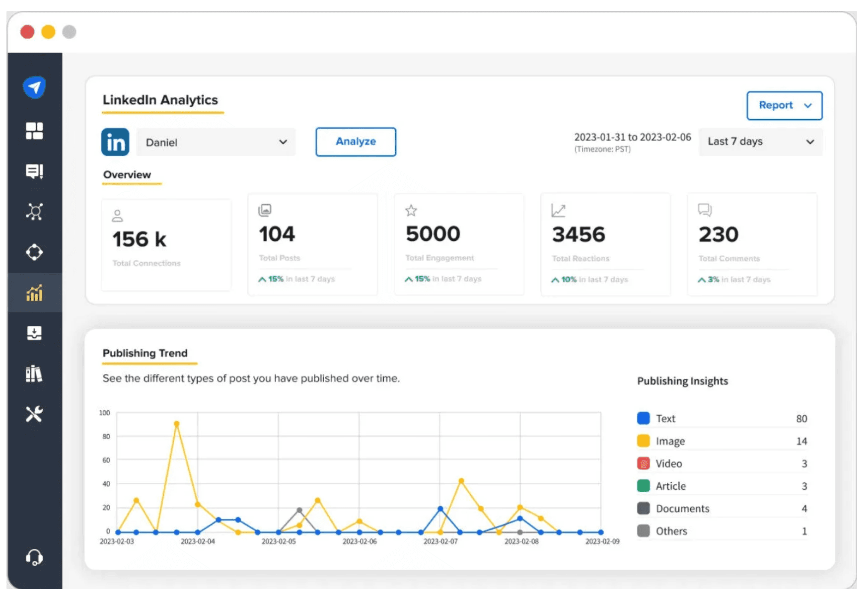Toggle the Image series yellow legend swatch

pyautogui.click(x=643, y=441)
